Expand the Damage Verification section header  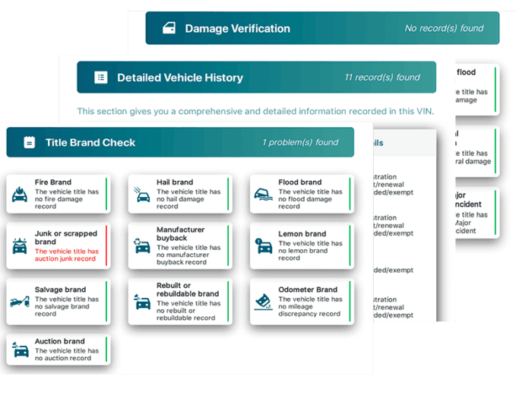tap(322, 28)
